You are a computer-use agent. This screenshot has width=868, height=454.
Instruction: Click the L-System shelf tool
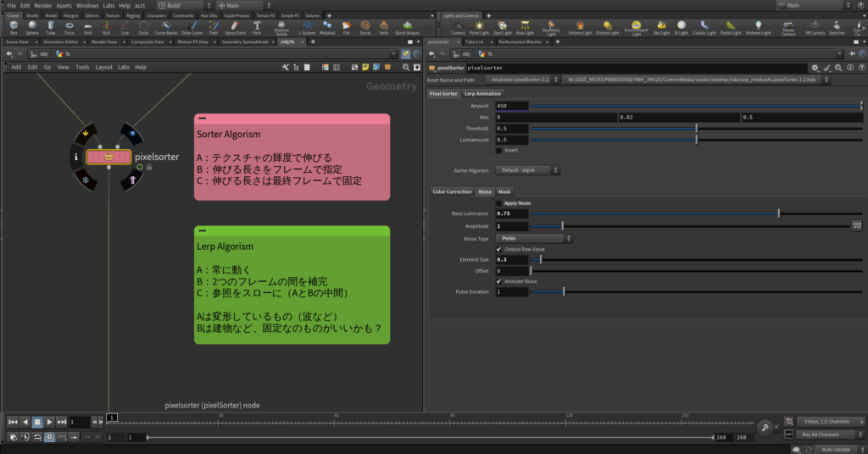click(x=309, y=27)
